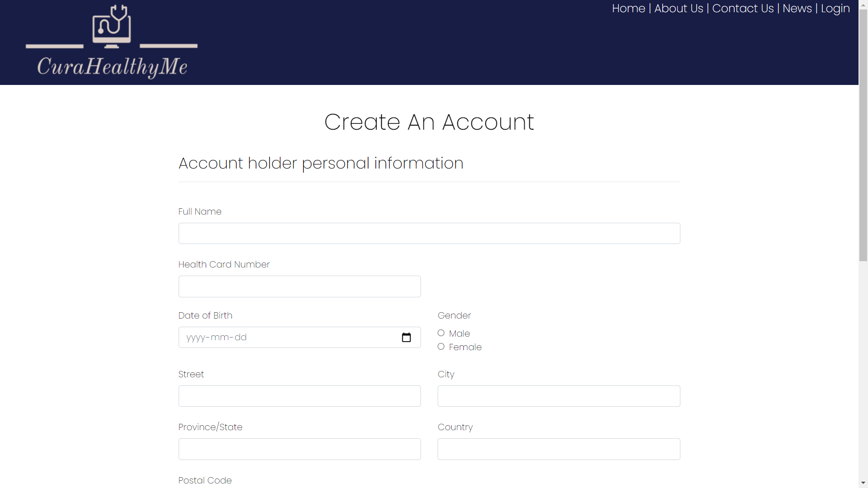Click the Date of Birth field
Screen dimensions: 868x488
pos(299,337)
